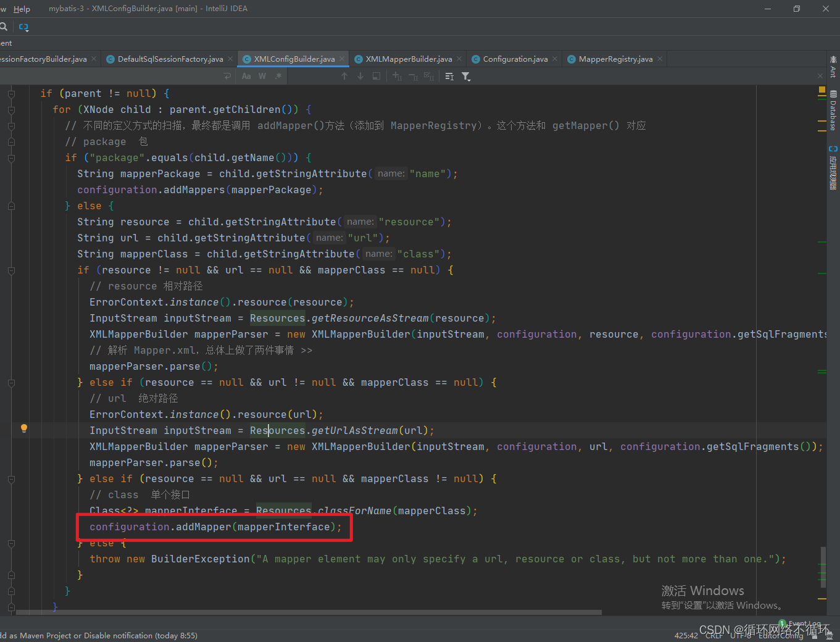Screen dimensions: 840x642
Task: Click select all occurrences icon
Action: coord(429,76)
